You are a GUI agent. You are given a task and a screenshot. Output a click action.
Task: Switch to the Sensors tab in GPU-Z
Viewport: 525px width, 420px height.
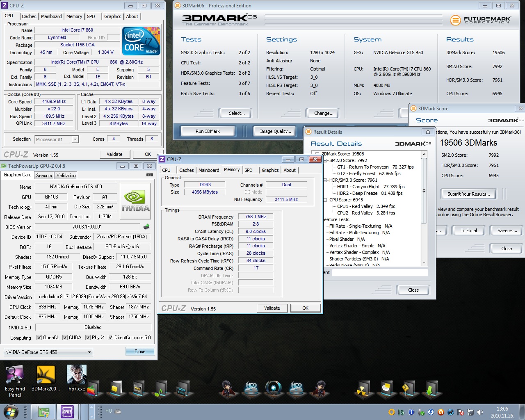click(x=44, y=175)
